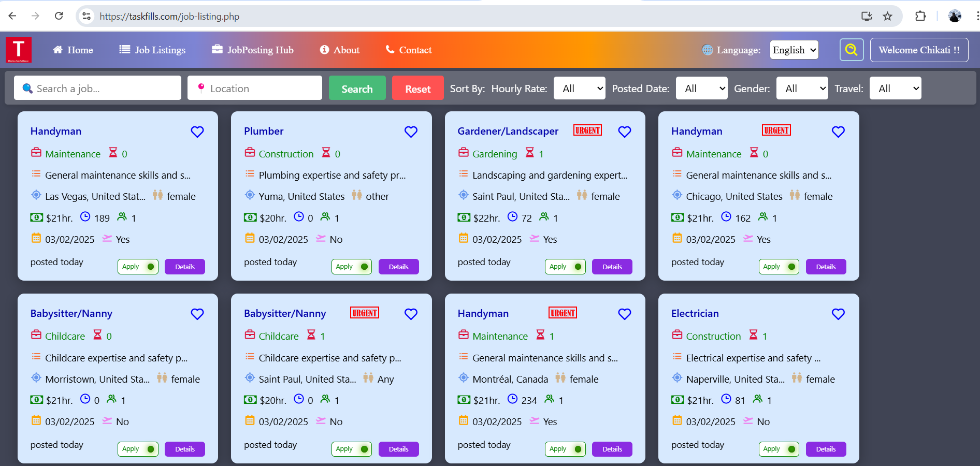Toggle the heart on the Electrician card
Image resolution: width=980 pixels, height=466 pixels.
[838, 314]
